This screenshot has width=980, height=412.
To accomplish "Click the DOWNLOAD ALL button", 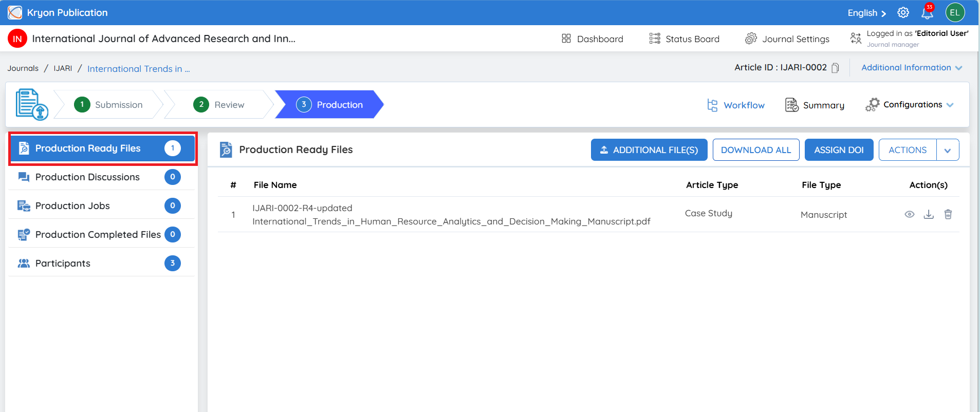I will 755,150.
